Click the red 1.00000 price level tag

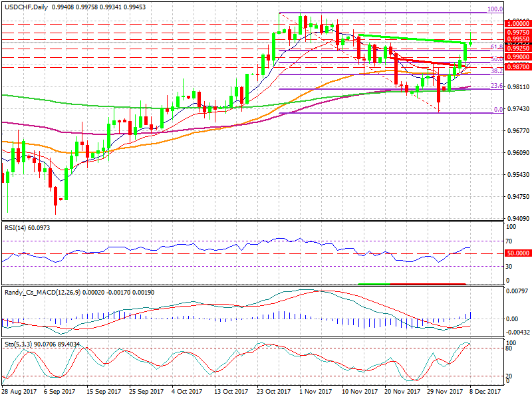coord(518,23)
